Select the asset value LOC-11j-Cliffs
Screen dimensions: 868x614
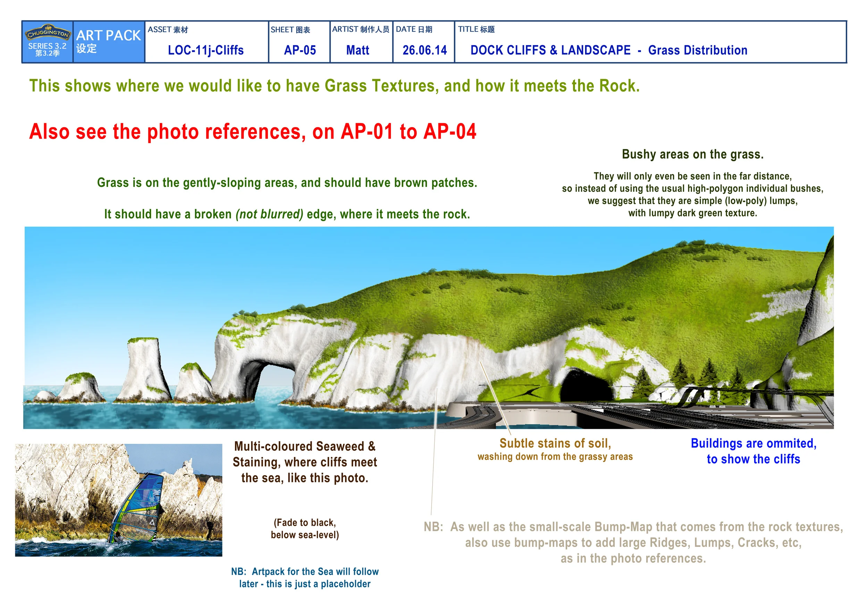coord(206,50)
